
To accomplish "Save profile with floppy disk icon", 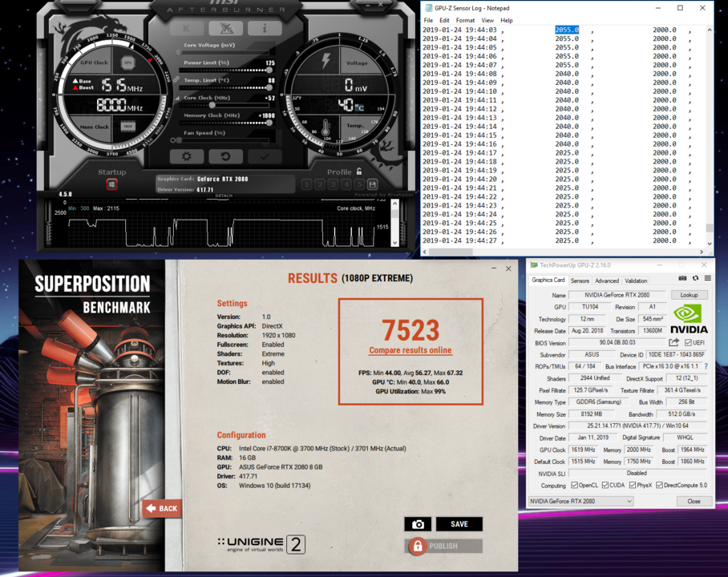I will coord(372,184).
